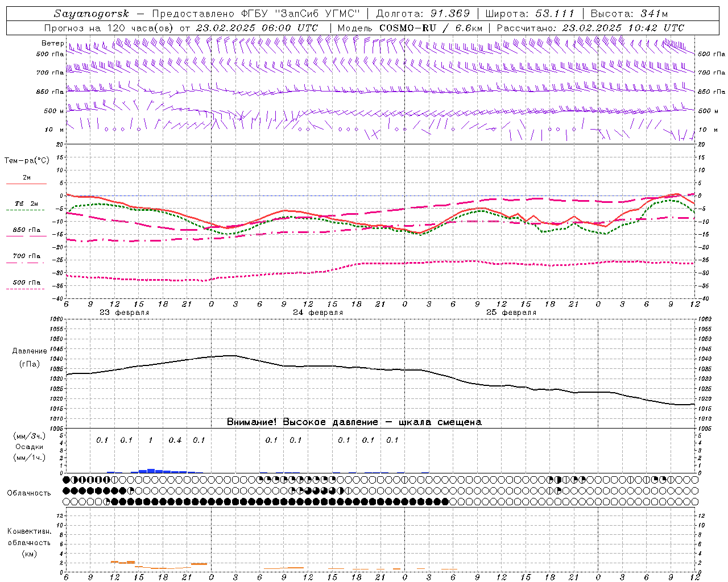Click '850 гПа' in temperature legend
The width and height of the screenshot is (728, 582).
(27, 230)
